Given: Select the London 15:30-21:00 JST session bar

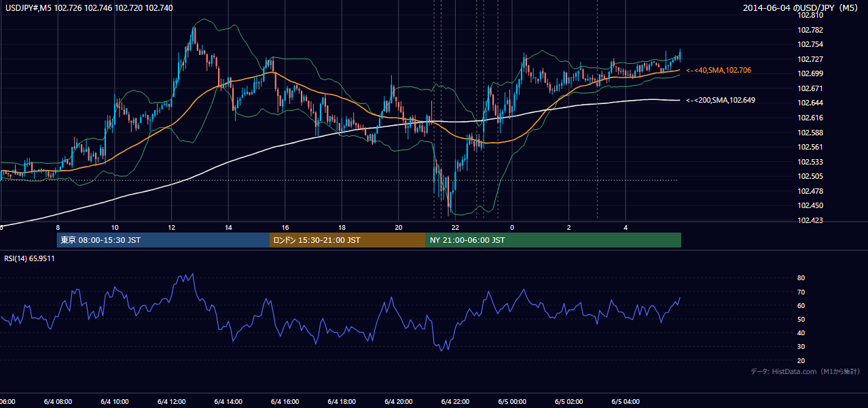Looking at the screenshot, I should pos(348,240).
